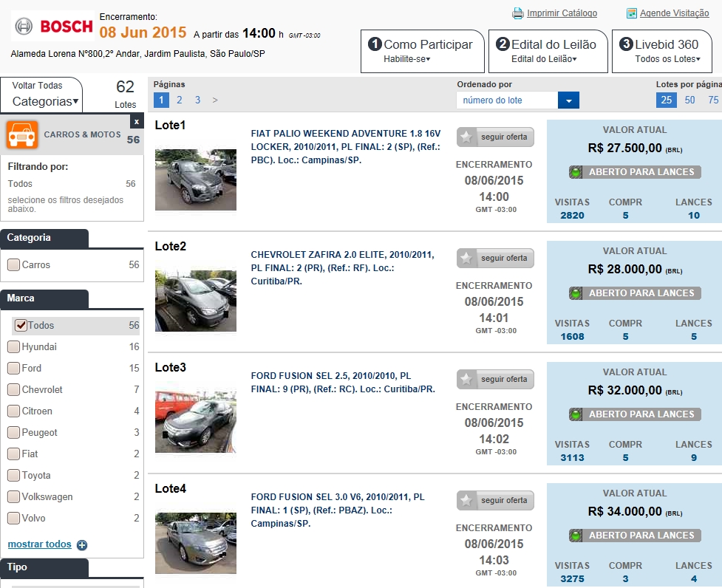This screenshot has width=722, height=588.
Task: Show 25 lots per page
Action: [667, 100]
